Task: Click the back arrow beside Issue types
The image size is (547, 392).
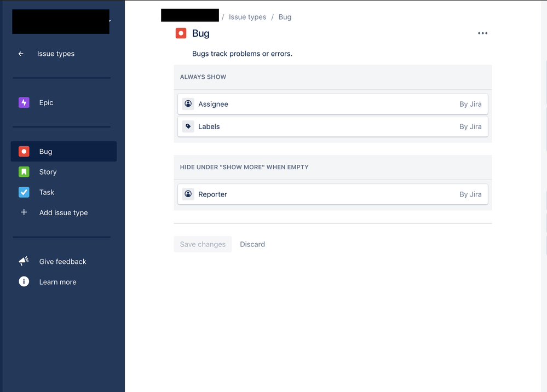Action: (21, 54)
